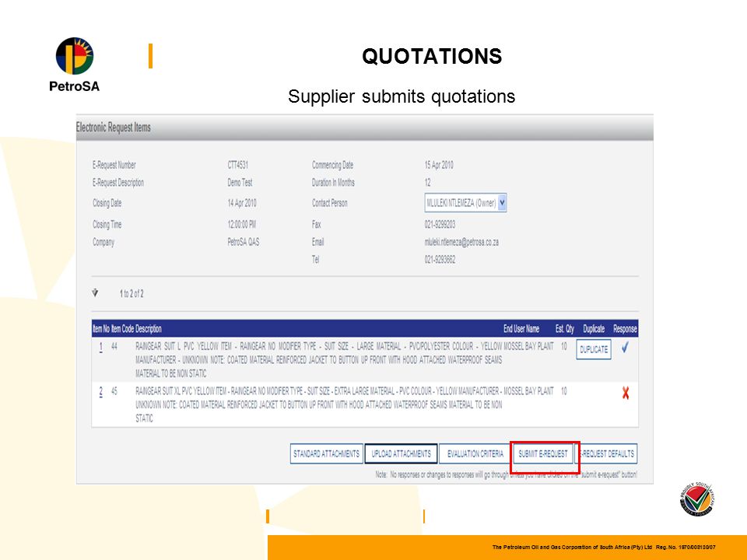Click the 'Closing Date' label
The width and height of the screenshot is (747, 560).
[x=107, y=203]
